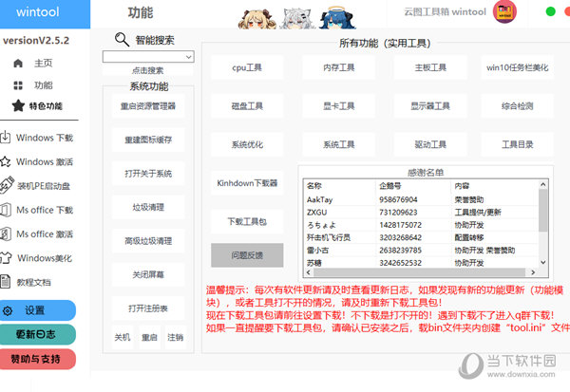The image size is (570, 392).
Task: Click the 注销 button
Action: pyautogui.click(x=175, y=338)
